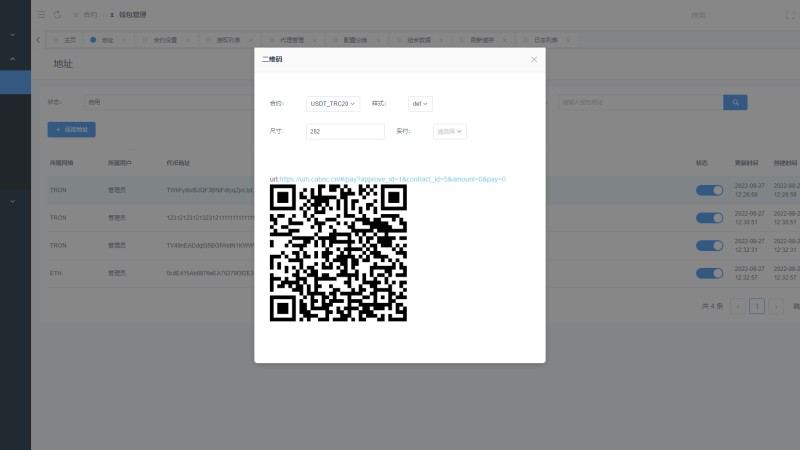The height and width of the screenshot is (450, 800).
Task: Click the 共 4 条 total count text
Action: coord(712,306)
